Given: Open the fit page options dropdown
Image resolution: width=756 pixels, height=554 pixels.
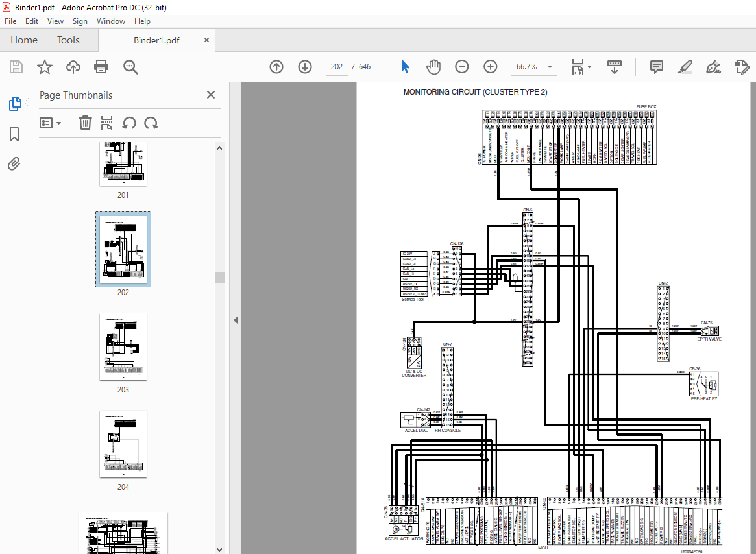Looking at the screenshot, I should (x=581, y=67).
